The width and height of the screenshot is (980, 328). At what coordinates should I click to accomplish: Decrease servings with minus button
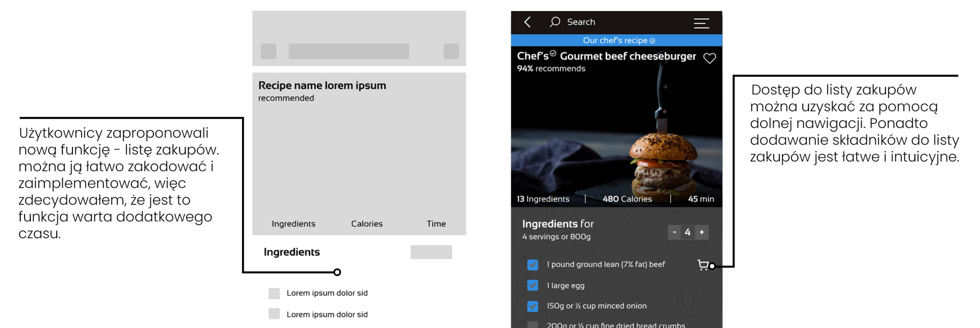tap(674, 232)
